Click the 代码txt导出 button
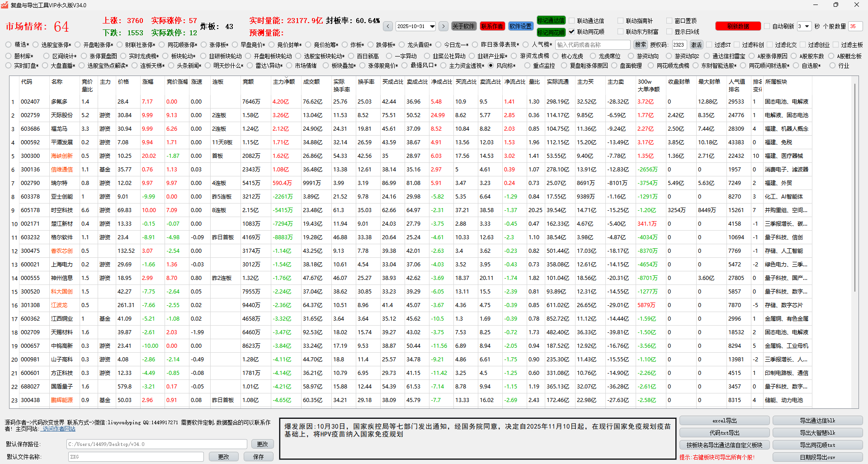Image resolution: width=868 pixels, height=464 pixels. point(724,433)
